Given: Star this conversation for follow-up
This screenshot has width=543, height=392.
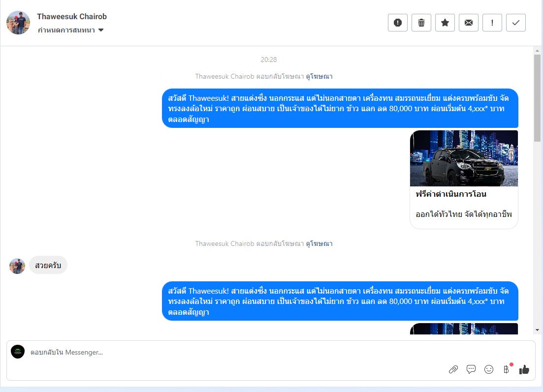Looking at the screenshot, I should (445, 23).
